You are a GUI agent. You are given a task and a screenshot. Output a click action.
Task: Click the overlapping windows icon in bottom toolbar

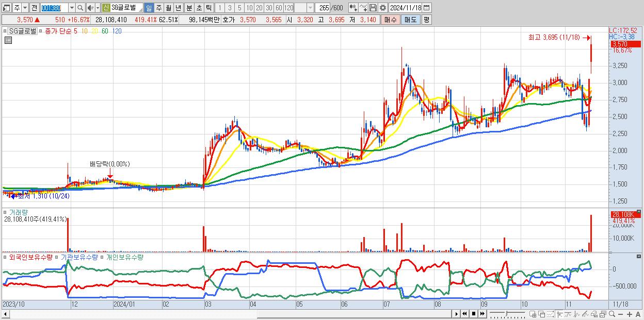541,314
